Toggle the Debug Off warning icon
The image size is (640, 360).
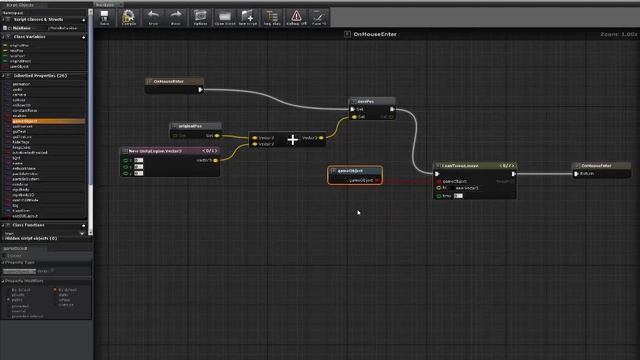point(296,18)
